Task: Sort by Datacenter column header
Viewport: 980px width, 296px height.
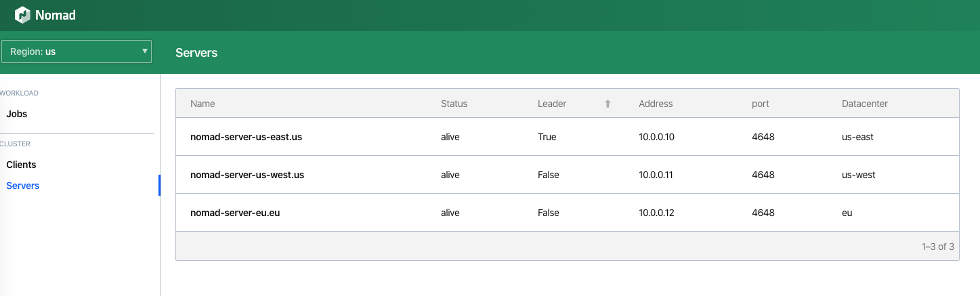Action: click(865, 104)
